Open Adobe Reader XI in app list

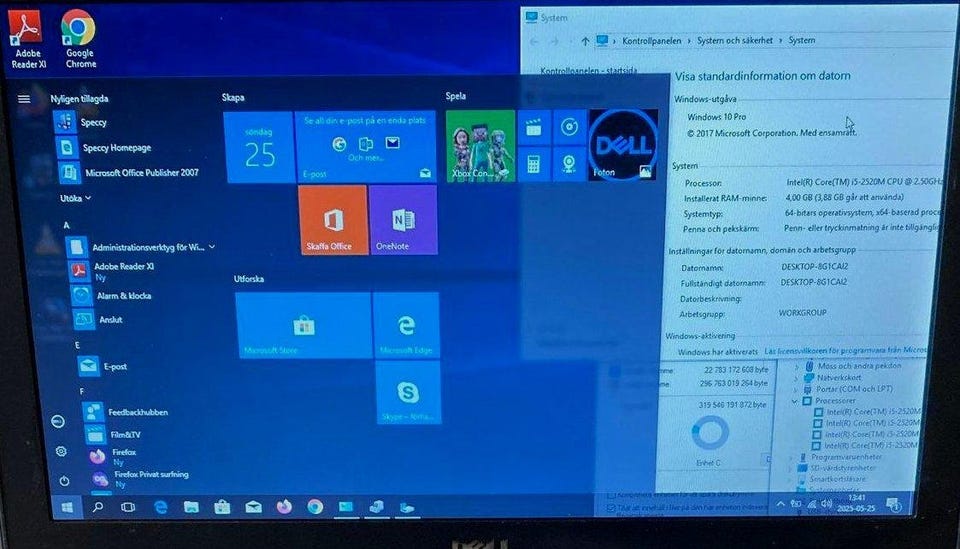click(113, 271)
